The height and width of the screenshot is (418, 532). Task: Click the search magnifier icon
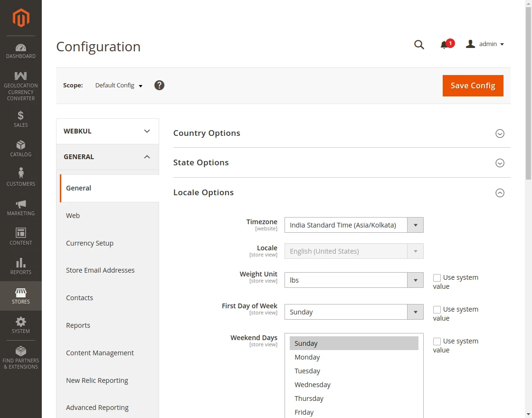419,45
